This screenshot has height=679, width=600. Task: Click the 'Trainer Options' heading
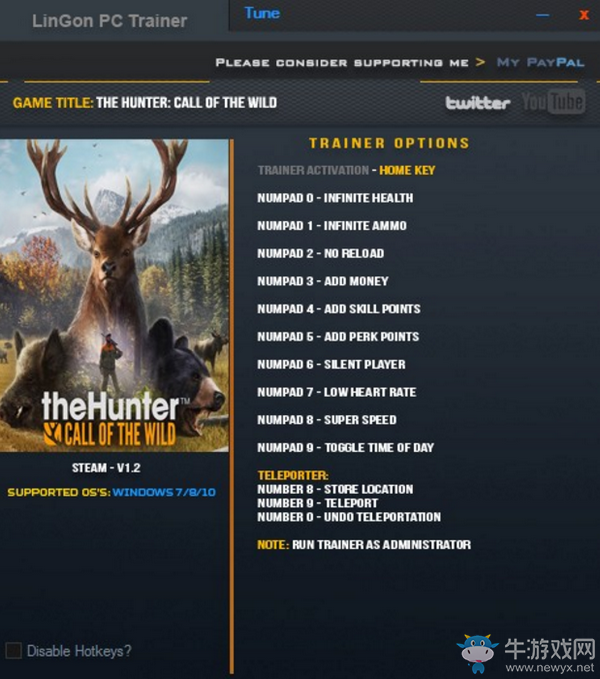point(389,143)
